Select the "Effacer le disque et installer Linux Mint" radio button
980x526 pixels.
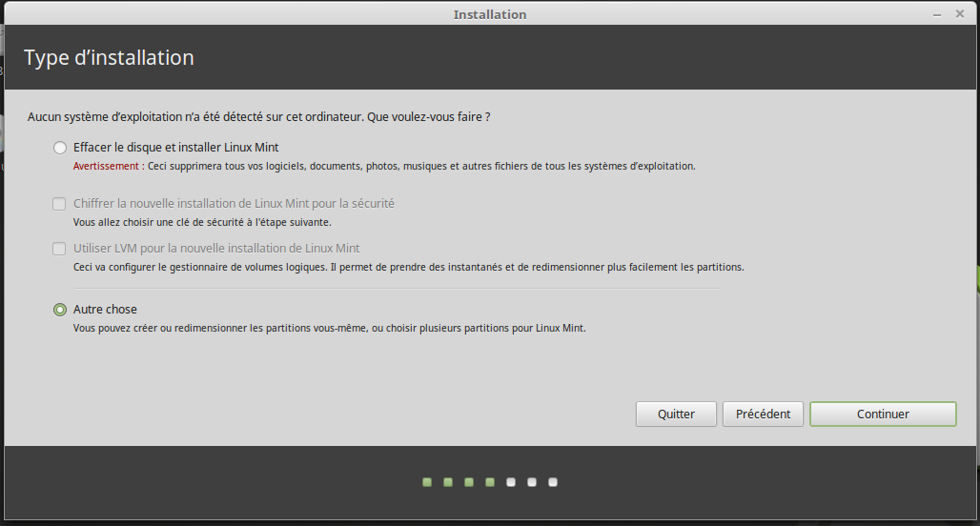60,148
